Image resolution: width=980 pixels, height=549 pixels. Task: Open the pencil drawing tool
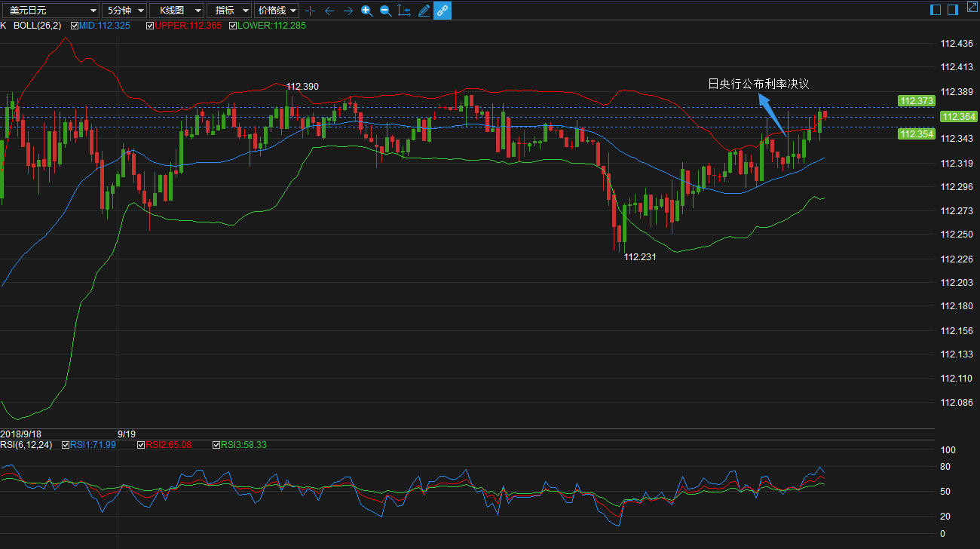point(424,11)
